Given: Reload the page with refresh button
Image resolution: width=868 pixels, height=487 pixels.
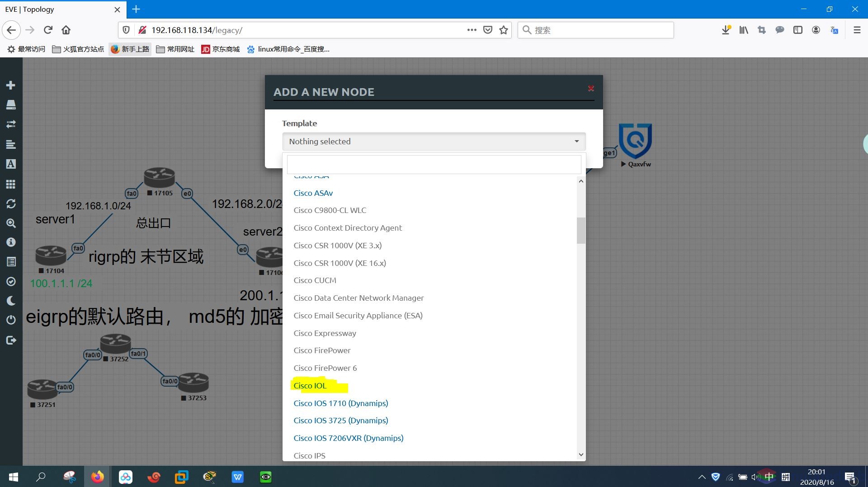Looking at the screenshot, I should (x=48, y=30).
